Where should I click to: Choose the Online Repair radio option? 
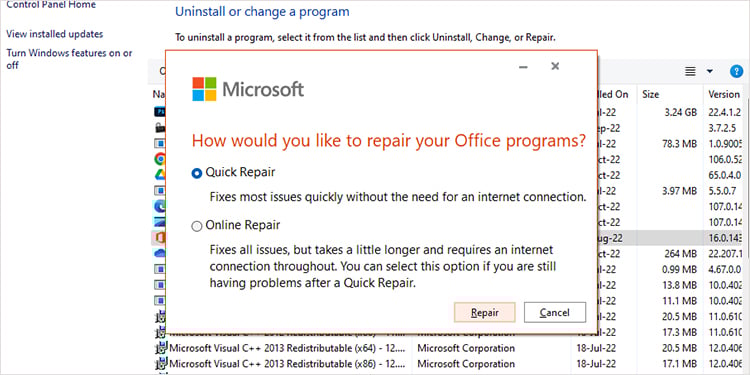197,226
